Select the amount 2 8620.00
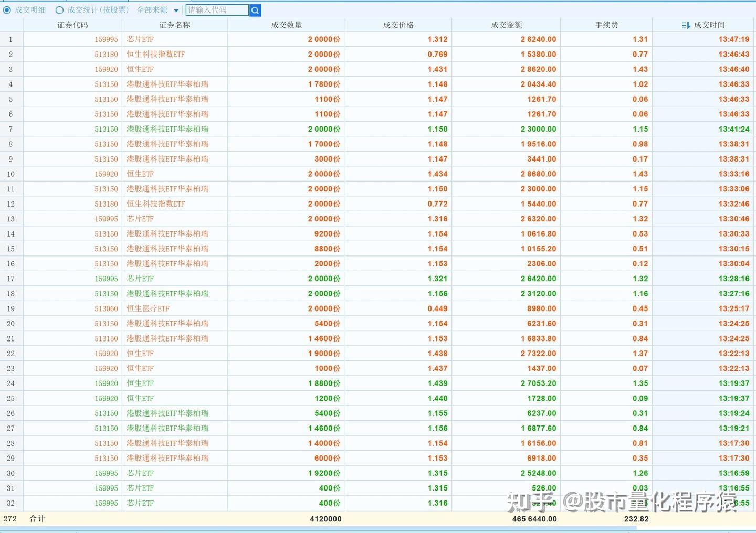This screenshot has width=756, height=533. click(539, 69)
